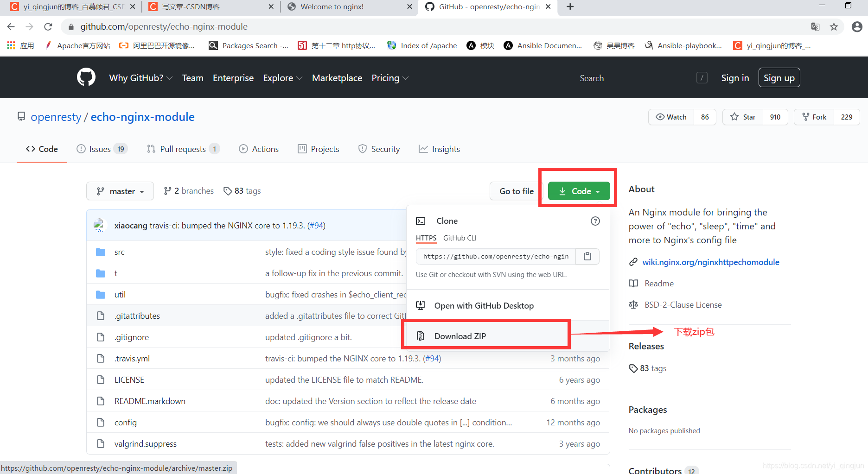This screenshot has height=474, width=868.
Task: Select the Code repository tab
Action: pos(42,149)
